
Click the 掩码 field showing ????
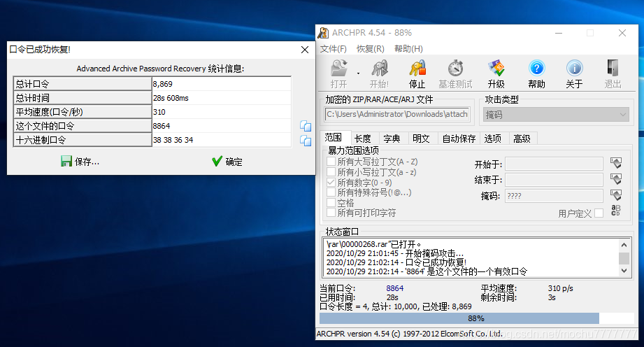pos(554,196)
